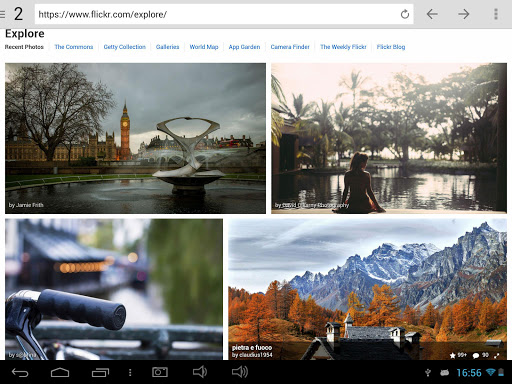Select the URL address field

(x=217, y=14)
